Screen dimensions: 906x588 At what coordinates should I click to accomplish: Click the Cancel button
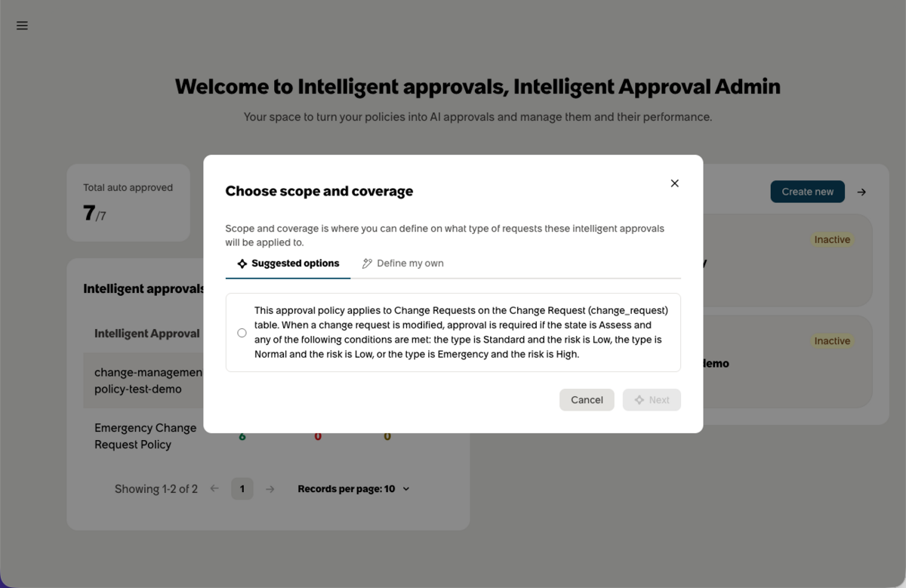pyautogui.click(x=587, y=400)
